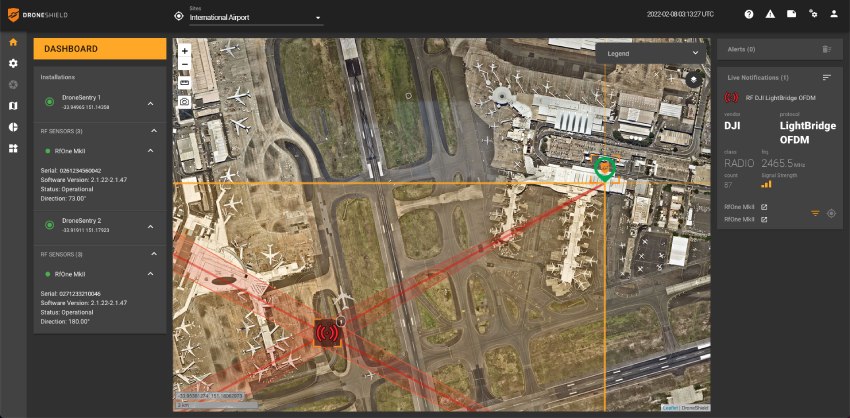This screenshot has width=850, height=418.
Task: Click the red RF detection marker on map
Action: tap(326, 333)
